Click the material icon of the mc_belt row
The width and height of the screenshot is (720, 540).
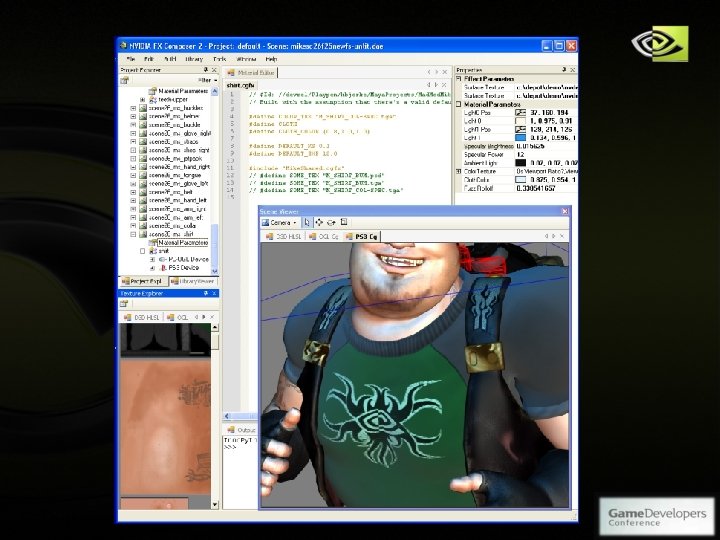coord(143,192)
